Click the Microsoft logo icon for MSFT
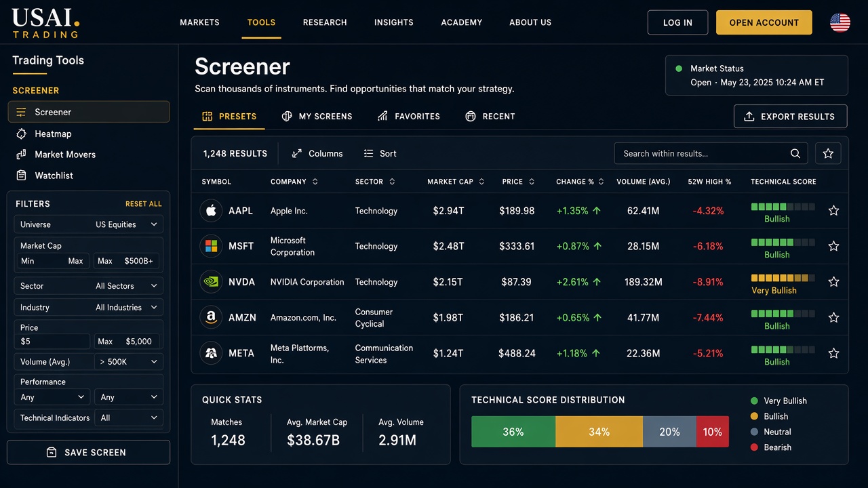Viewport: 868px width, 488px height. click(x=211, y=246)
